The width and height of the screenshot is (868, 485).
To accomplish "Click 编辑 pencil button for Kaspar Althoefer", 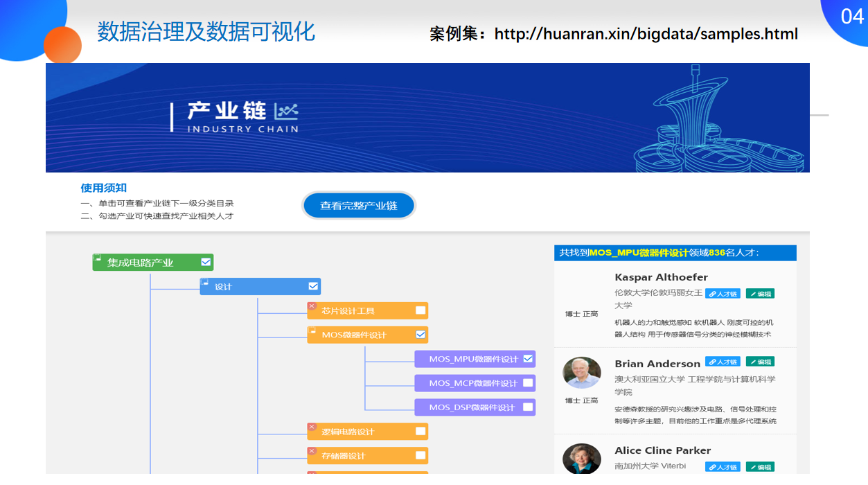I will tap(760, 294).
